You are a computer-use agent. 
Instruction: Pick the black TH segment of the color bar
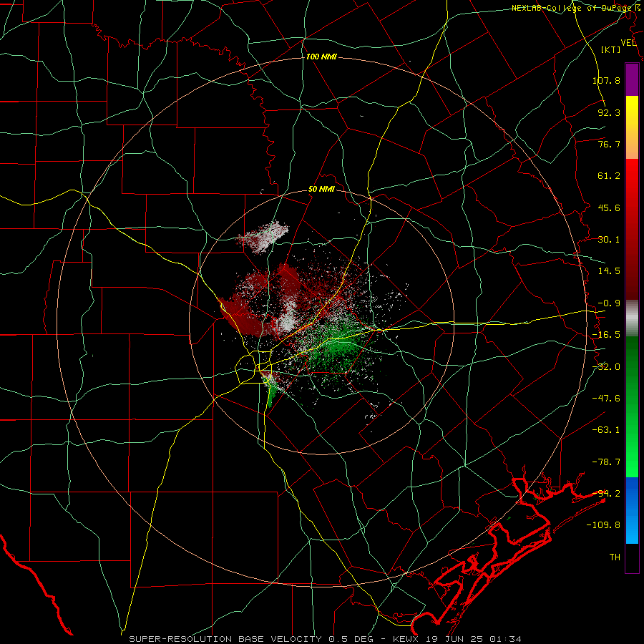pos(632,558)
